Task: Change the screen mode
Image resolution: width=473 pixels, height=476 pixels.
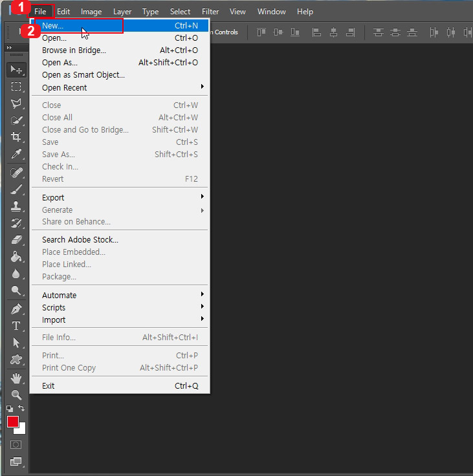Action: 16,462
